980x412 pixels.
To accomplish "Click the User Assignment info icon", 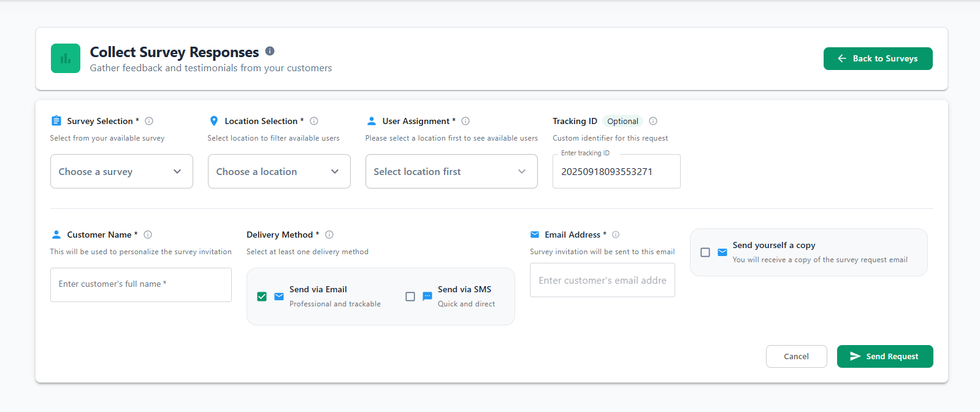I will click(465, 121).
